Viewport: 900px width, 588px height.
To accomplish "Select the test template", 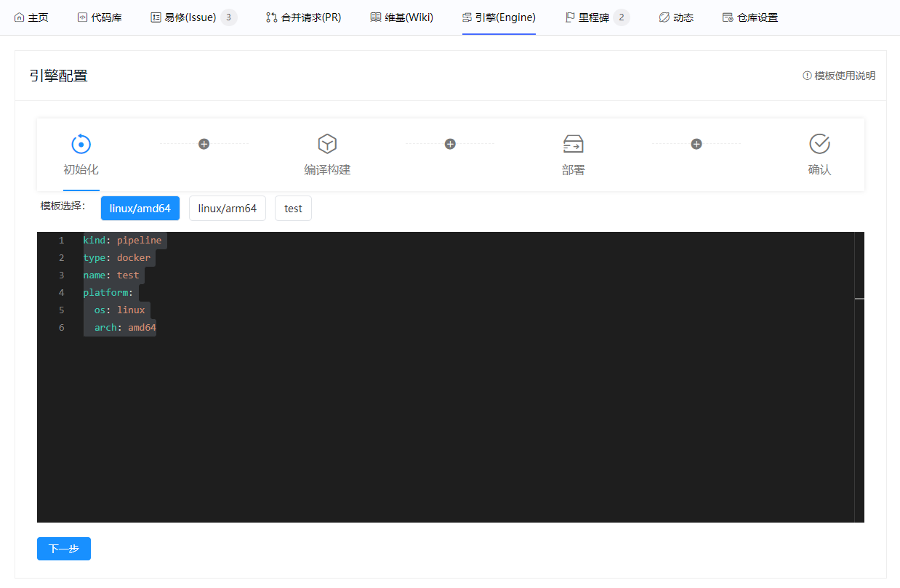I will coord(293,208).
